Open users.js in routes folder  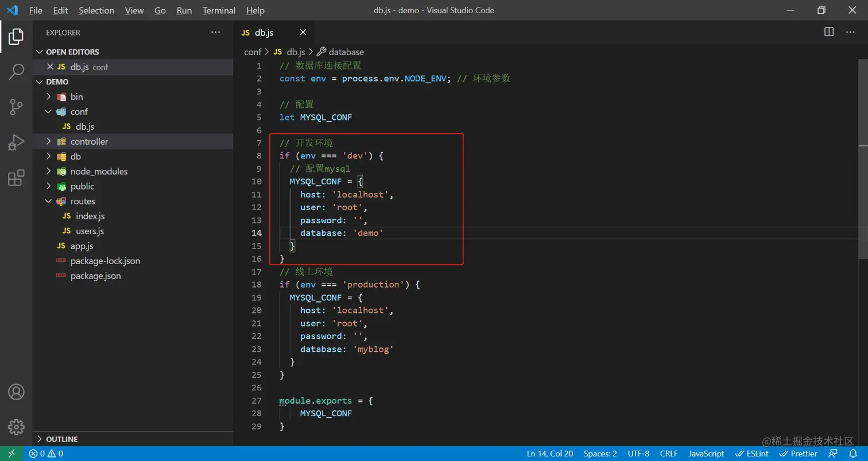click(x=133, y=231)
